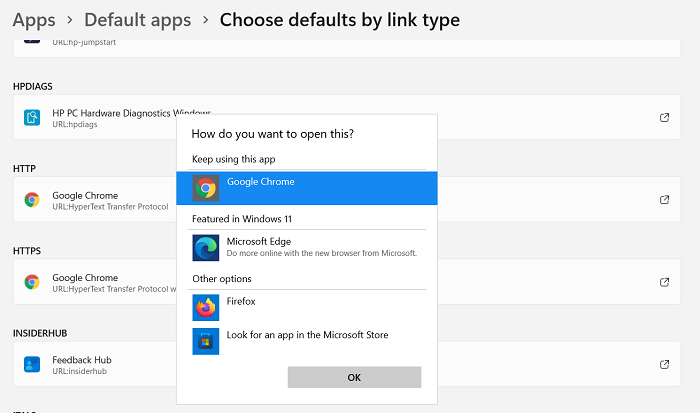Click the Microsoft Edge icon
The width and height of the screenshot is (700, 413).
[206, 248]
